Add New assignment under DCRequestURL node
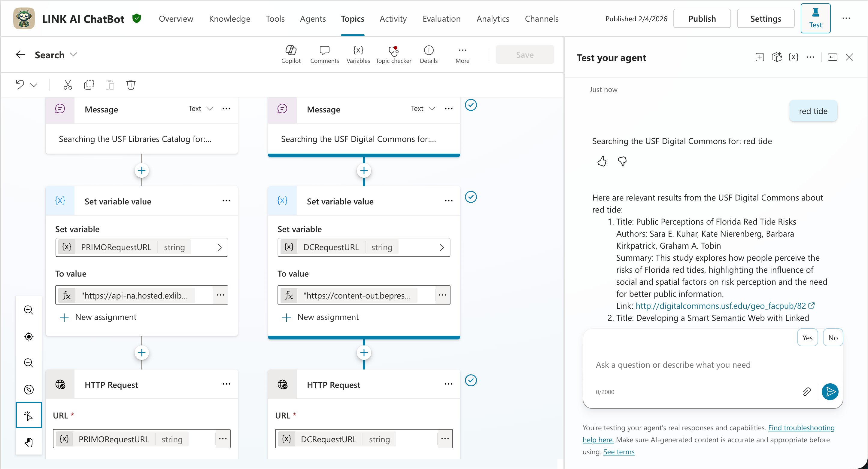 pos(320,317)
